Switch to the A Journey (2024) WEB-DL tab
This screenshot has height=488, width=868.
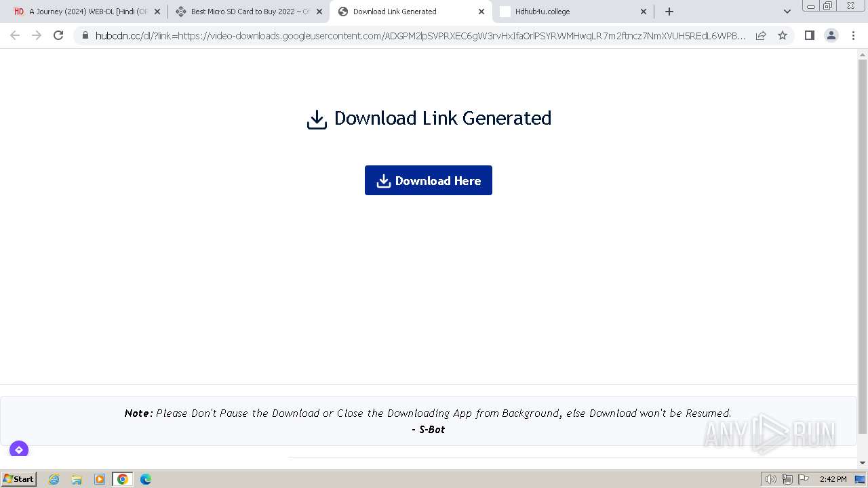(x=86, y=12)
